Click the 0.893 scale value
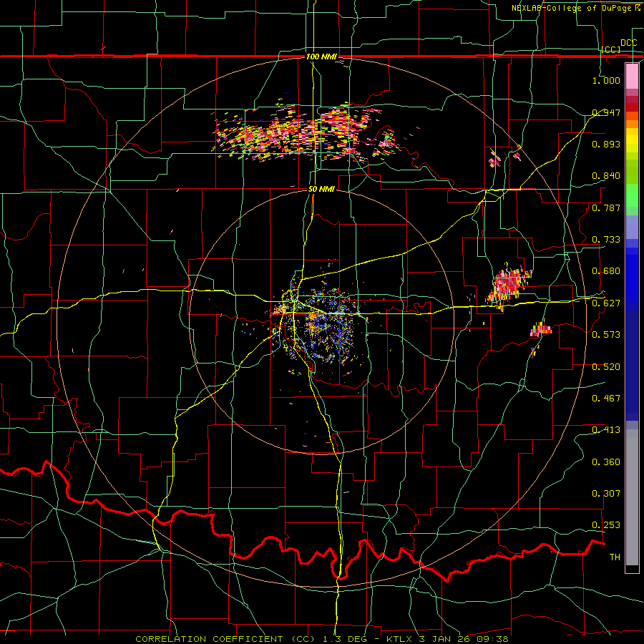The height and width of the screenshot is (644, 644). click(x=606, y=144)
